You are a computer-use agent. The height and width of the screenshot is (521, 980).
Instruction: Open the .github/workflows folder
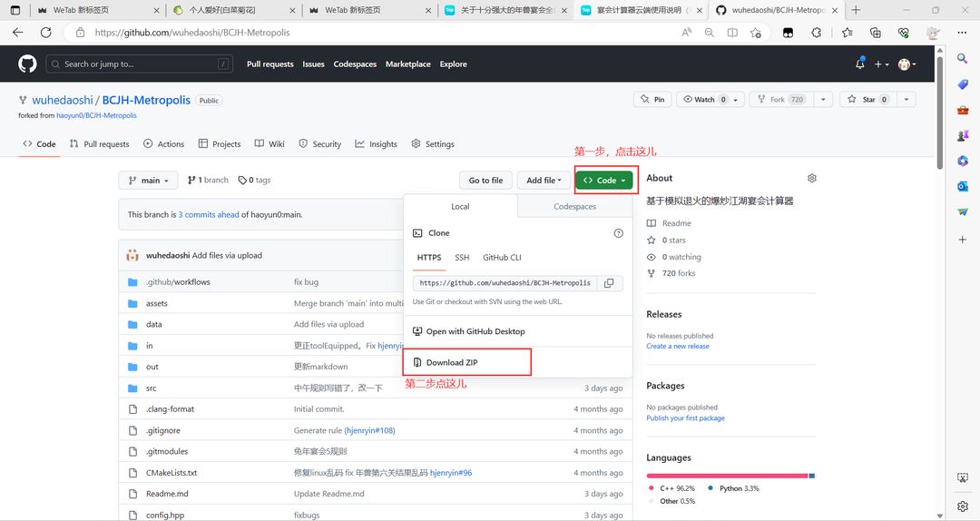(x=178, y=282)
